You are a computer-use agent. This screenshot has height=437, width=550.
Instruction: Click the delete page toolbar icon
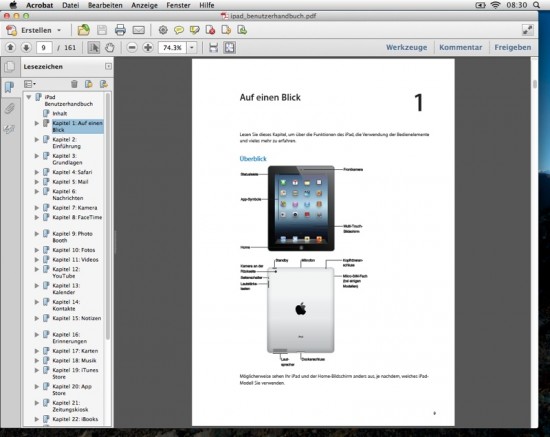210,30
